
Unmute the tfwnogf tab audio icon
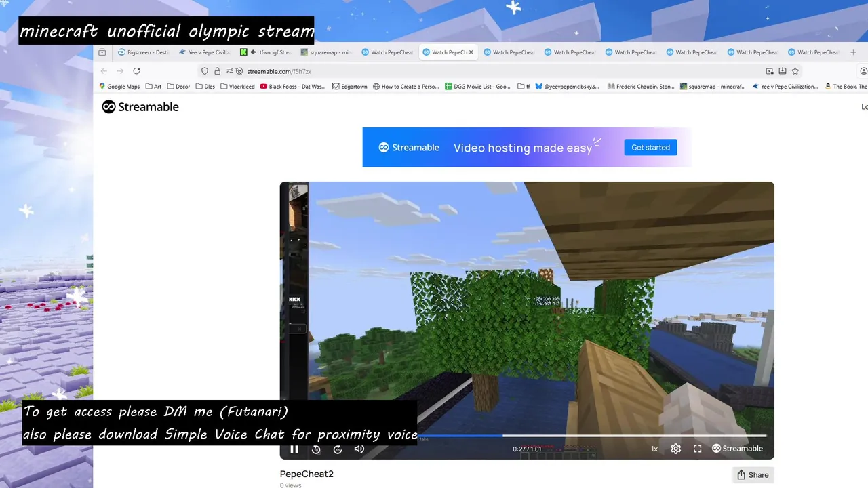pos(253,52)
